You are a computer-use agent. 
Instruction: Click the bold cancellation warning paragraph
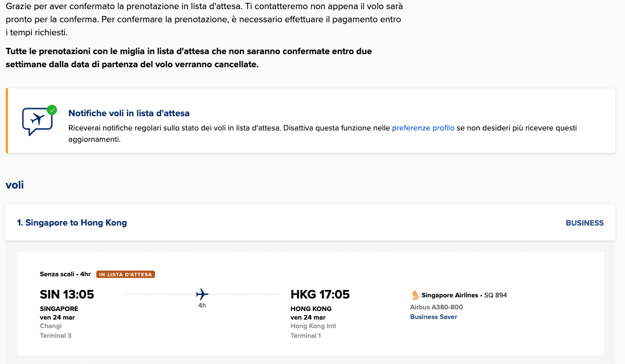coord(189,58)
